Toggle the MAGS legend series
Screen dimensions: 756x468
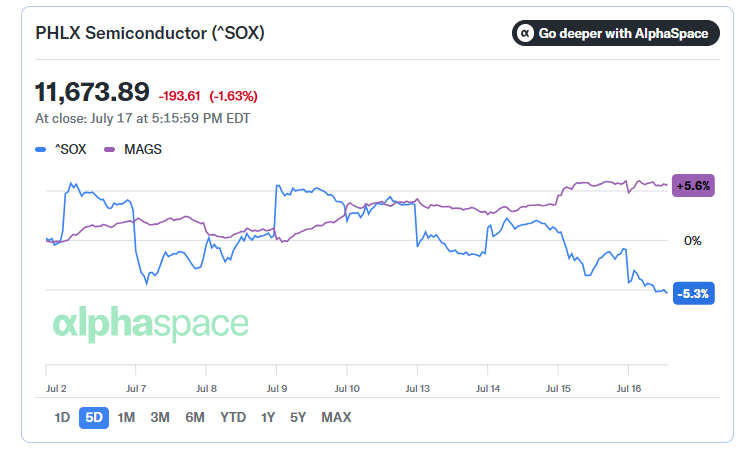click(133, 149)
